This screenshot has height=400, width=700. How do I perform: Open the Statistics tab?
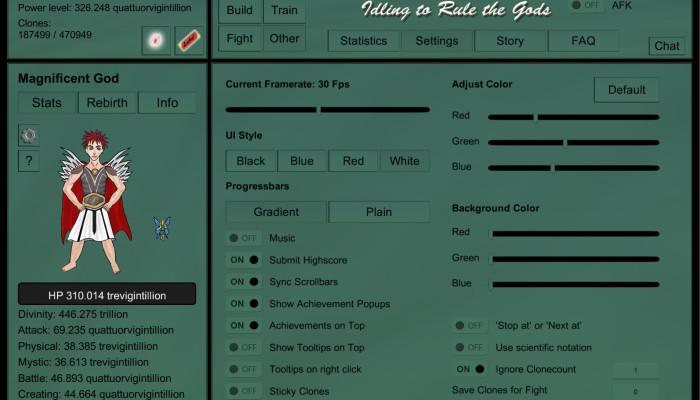(x=363, y=41)
